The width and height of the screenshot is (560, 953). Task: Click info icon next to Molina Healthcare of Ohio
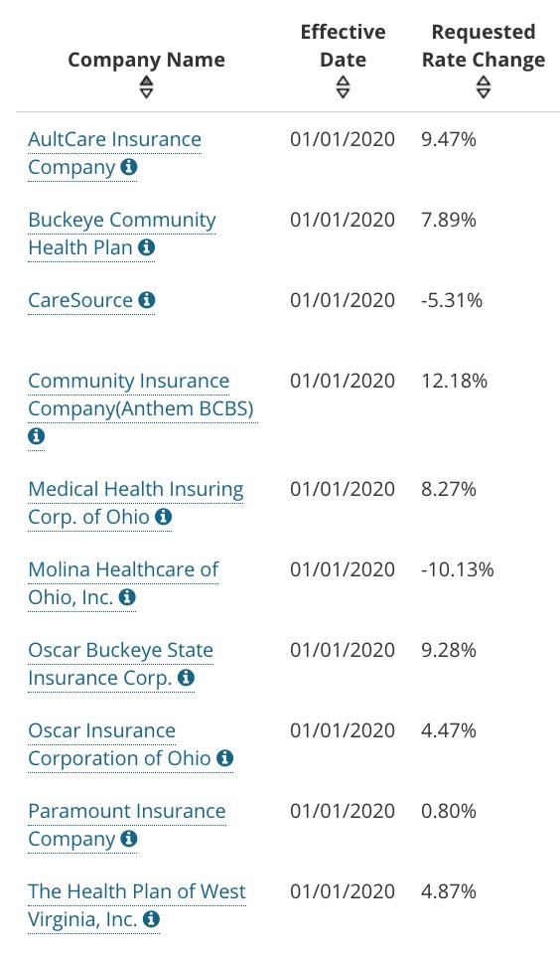[x=127, y=597]
